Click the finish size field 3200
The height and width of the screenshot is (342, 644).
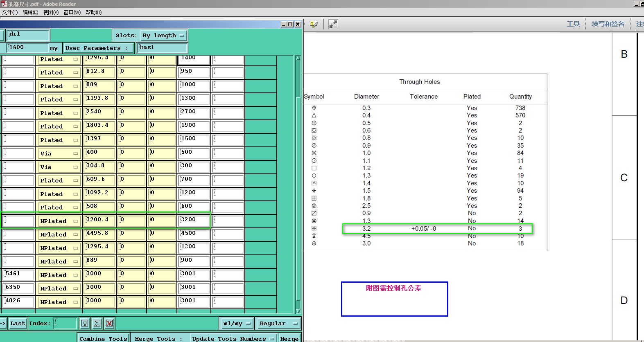pos(194,221)
